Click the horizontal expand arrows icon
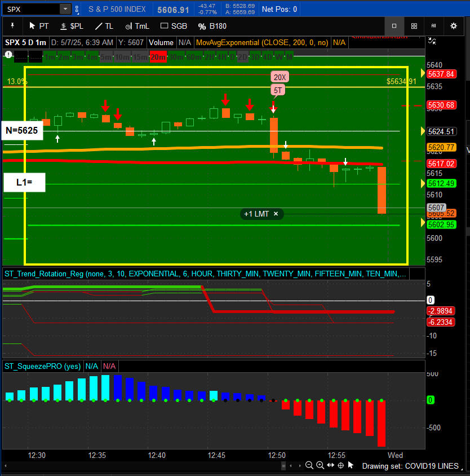The width and height of the screenshot is (470, 476). point(330,465)
